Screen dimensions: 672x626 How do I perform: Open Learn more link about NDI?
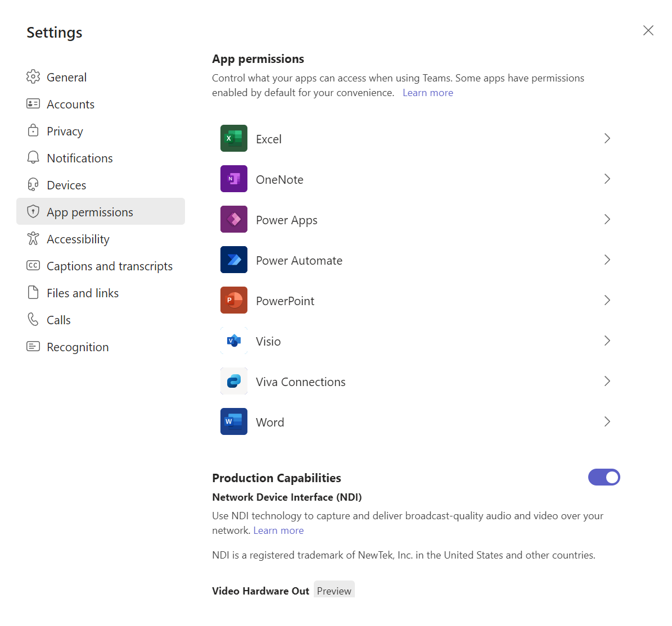[278, 530]
